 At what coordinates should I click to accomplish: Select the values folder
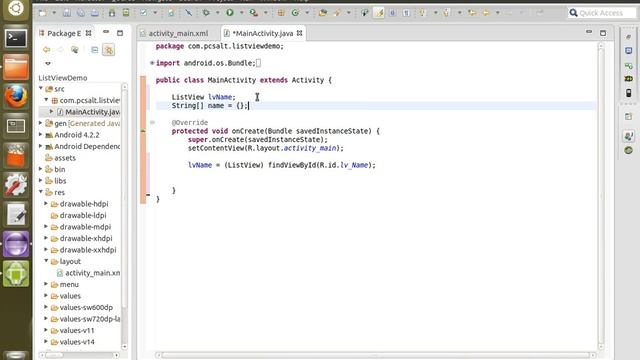[66, 296]
